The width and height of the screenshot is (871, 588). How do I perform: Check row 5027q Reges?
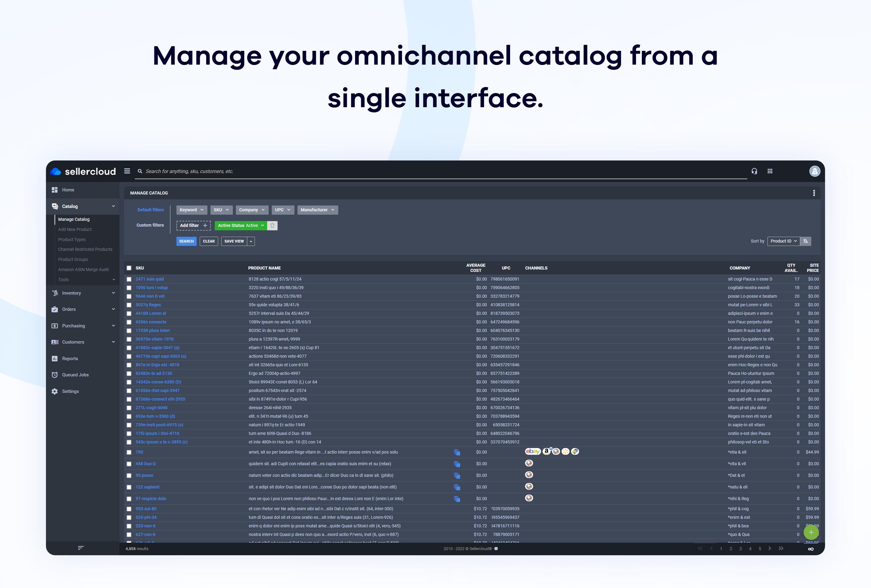tap(129, 305)
